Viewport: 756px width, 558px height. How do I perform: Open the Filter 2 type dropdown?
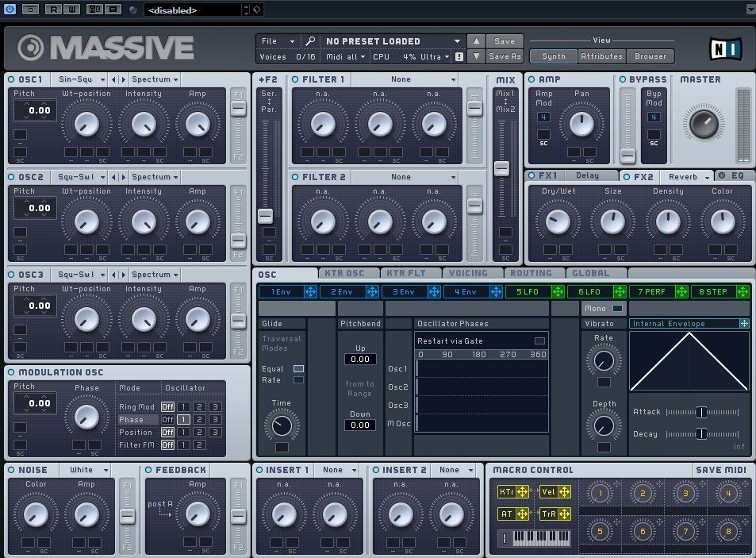tap(404, 177)
